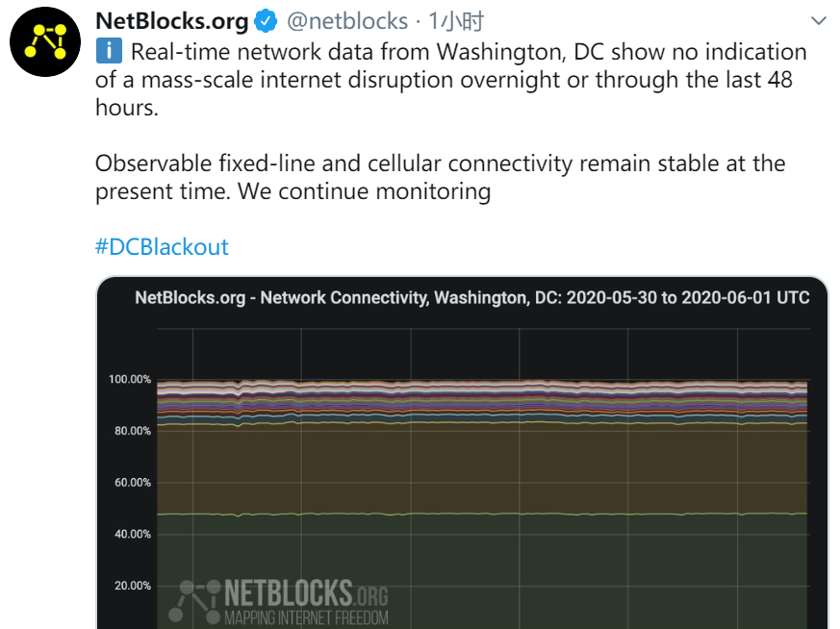Expand the tweet options chevron
The width and height of the screenshot is (840, 629).
click(819, 21)
